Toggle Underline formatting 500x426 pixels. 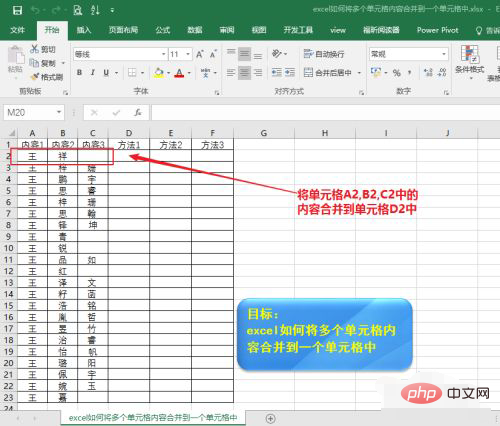coord(106,72)
